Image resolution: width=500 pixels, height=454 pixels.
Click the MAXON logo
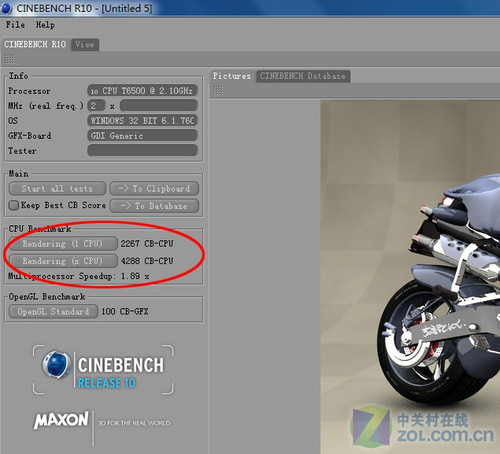tap(62, 420)
